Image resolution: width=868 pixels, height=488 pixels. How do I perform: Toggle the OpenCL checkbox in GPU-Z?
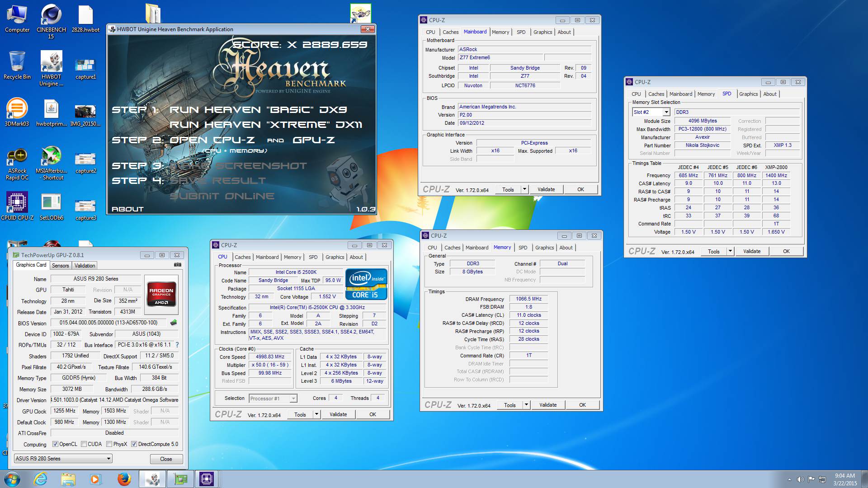(x=55, y=444)
